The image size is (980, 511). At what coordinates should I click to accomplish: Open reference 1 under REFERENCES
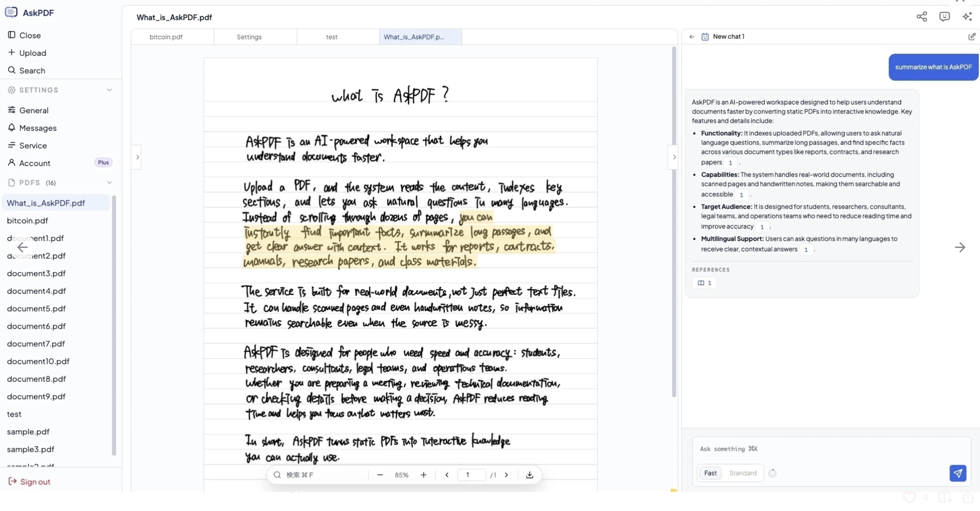click(x=704, y=283)
